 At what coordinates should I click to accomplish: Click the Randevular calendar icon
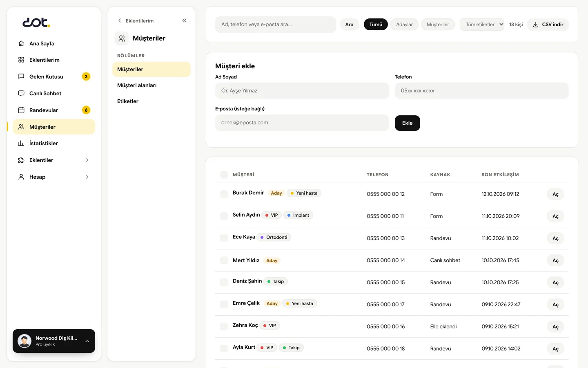pyautogui.click(x=21, y=110)
